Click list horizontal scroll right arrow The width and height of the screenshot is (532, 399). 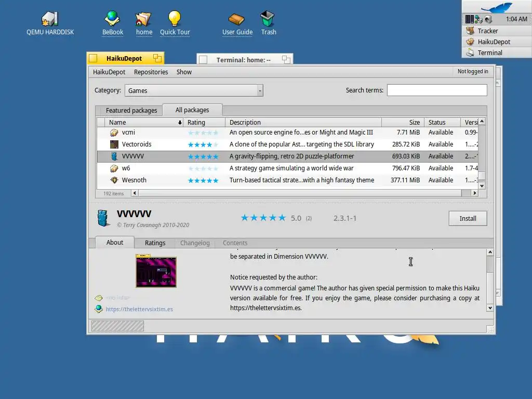point(475,193)
